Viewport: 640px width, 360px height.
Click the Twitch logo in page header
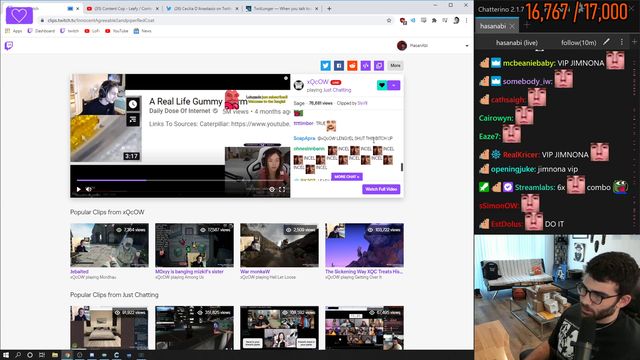click(9, 46)
